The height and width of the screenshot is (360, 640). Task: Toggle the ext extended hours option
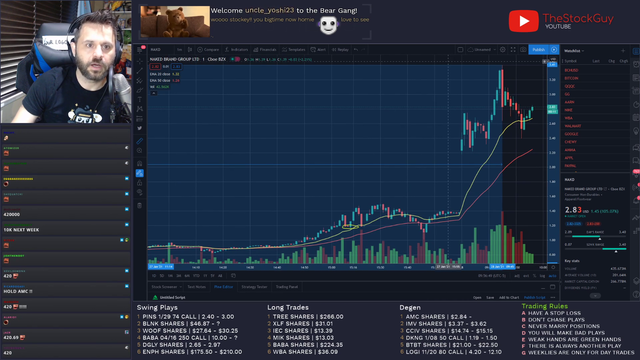[x=526, y=276]
